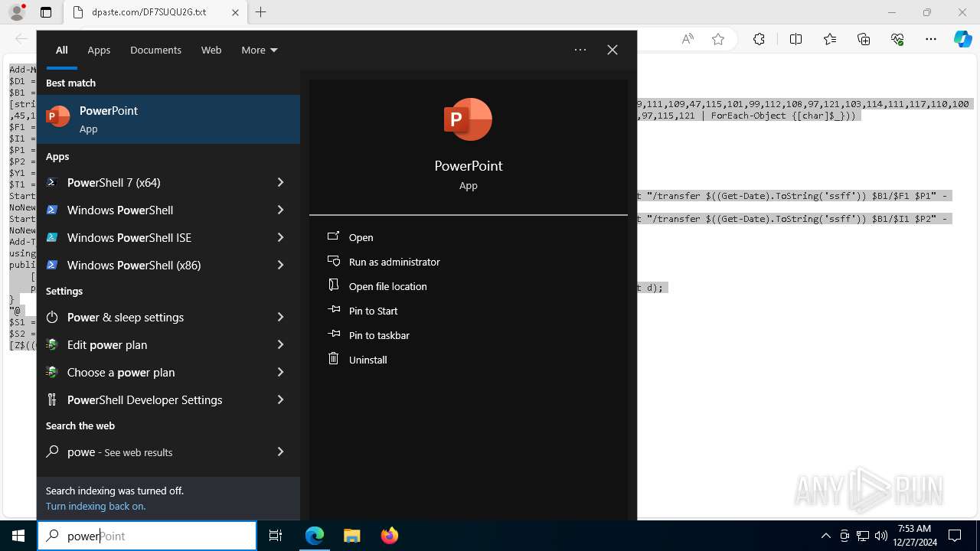Image resolution: width=980 pixels, height=551 pixels.
Task: Expand PowerShell 7 (x64) details arrow
Action: coord(280,182)
